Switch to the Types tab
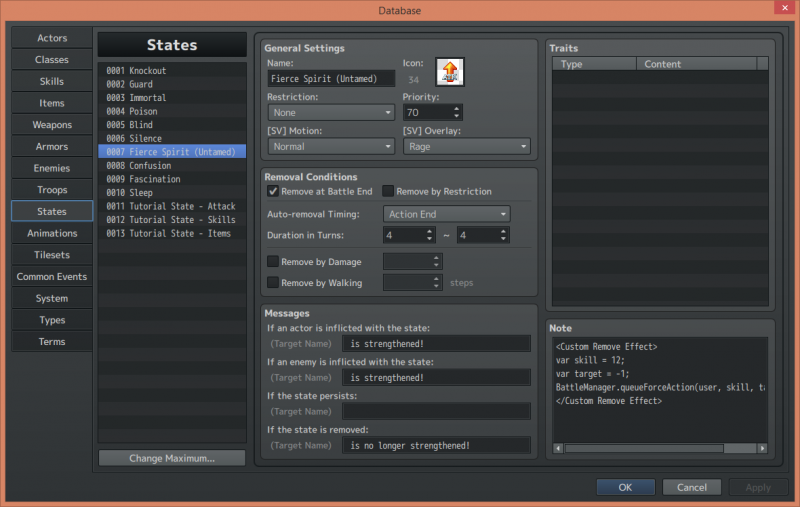This screenshot has width=800, height=507. click(52, 320)
